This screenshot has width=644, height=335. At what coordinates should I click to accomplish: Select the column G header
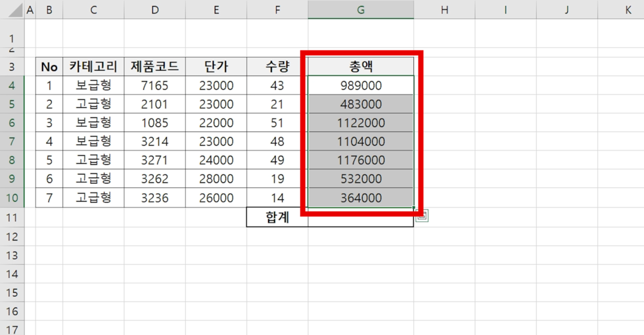361,10
